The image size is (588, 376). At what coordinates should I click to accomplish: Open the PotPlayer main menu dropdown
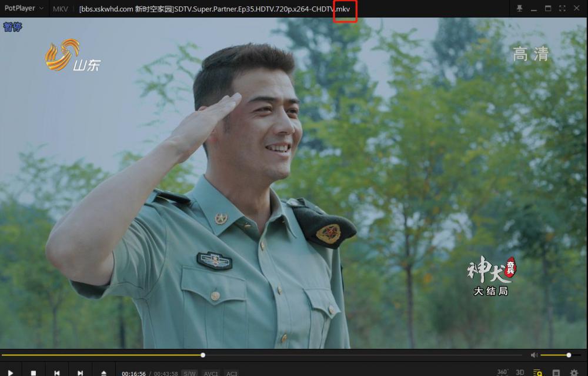pyautogui.click(x=24, y=8)
